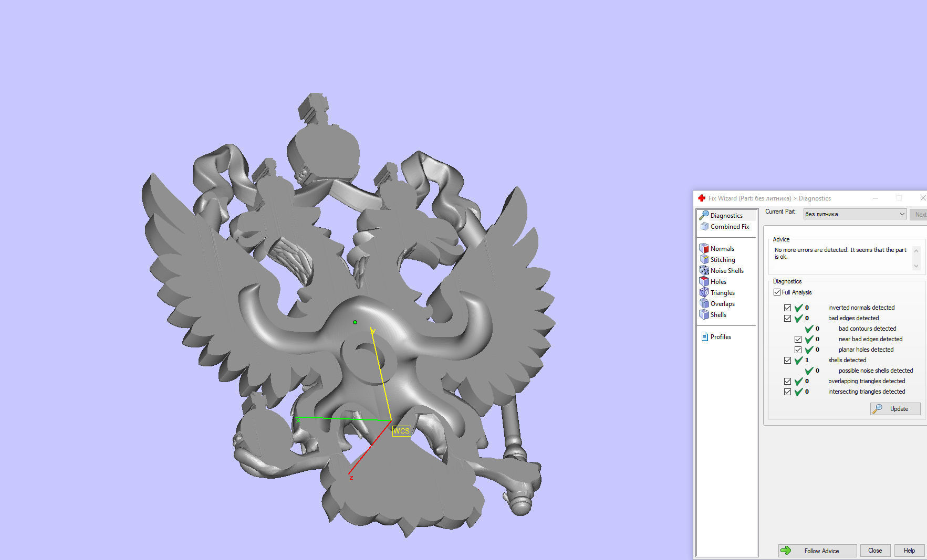Click 'possible noise shells detected' text
The width and height of the screenshot is (927, 560).
pos(876,371)
